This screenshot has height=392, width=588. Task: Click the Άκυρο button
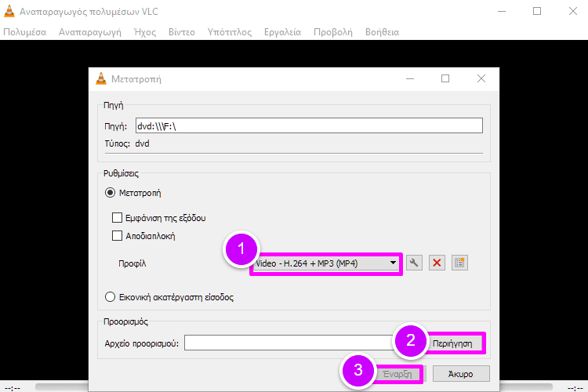coord(461,374)
